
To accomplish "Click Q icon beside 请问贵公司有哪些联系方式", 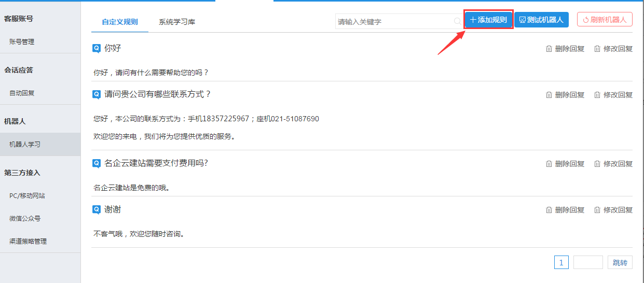I will pos(96,94).
